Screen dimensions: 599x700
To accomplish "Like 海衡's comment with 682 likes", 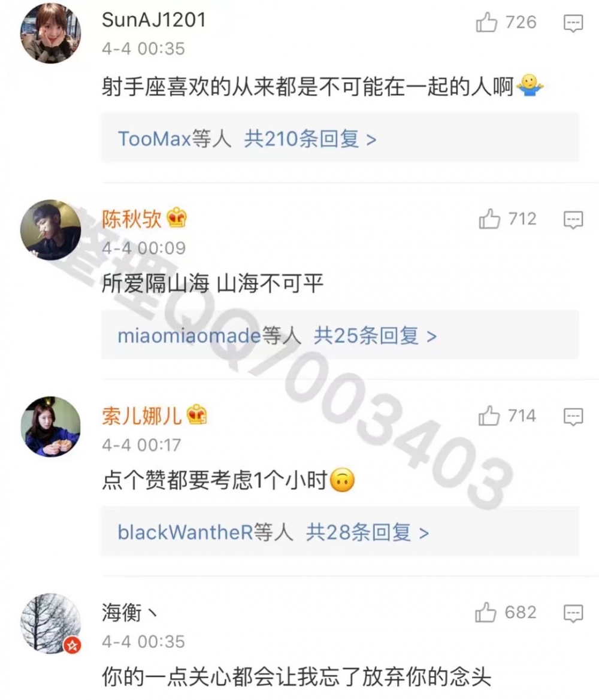I will coord(486,612).
